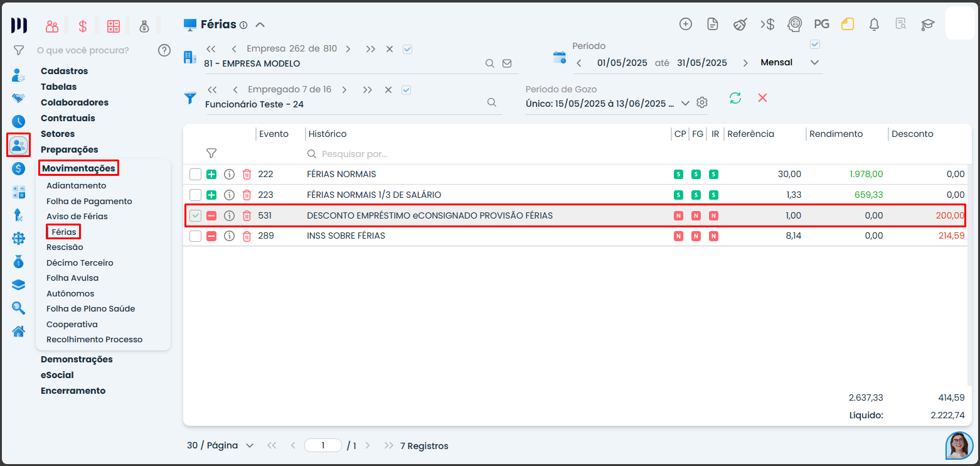Expand the Demonstrações section
This screenshot has height=466, width=980.
click(77, 359)
